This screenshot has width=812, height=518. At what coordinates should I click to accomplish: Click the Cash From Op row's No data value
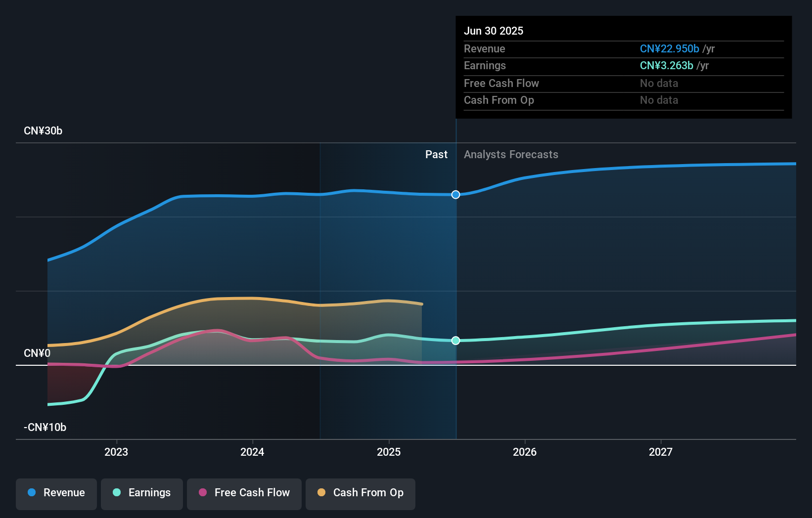[x=659, y=100]
